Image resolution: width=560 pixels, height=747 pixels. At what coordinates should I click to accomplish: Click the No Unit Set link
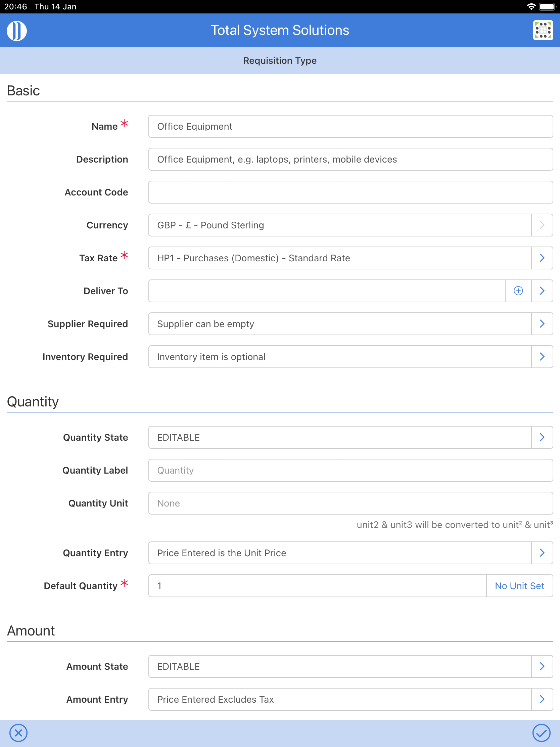(519, 586)
